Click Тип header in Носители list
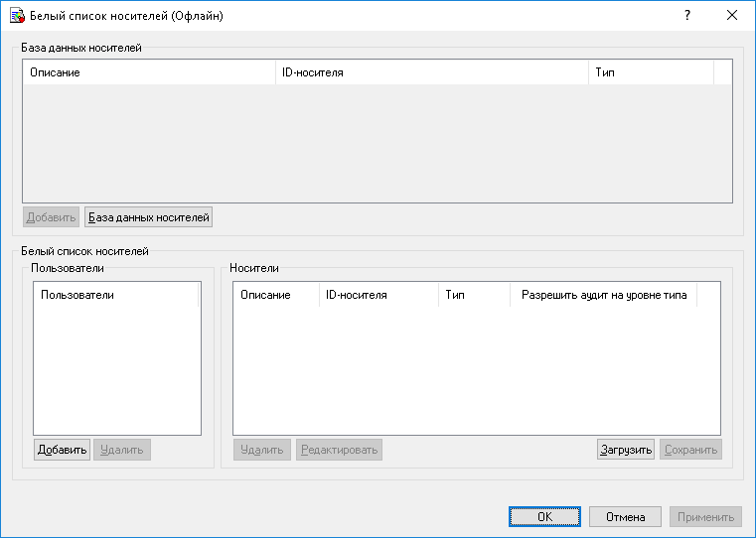 (473, 295)
